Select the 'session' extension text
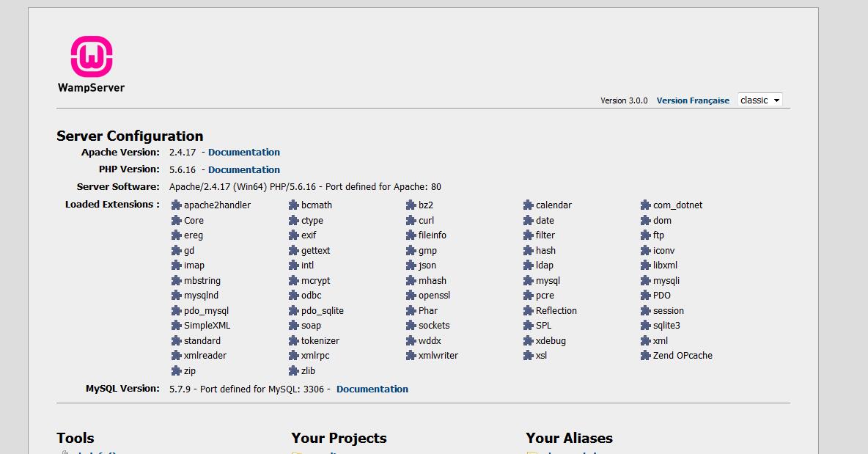868x454 pixels. coord(668,310)
